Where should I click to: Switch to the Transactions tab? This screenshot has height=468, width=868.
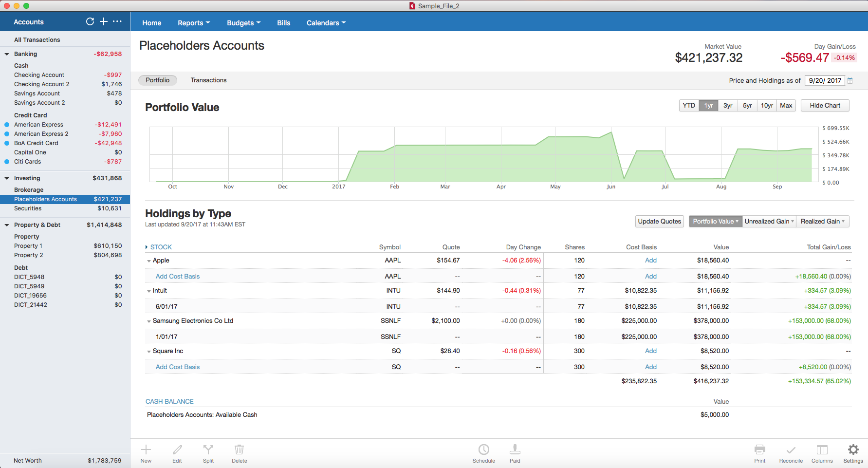coord(208,80)
